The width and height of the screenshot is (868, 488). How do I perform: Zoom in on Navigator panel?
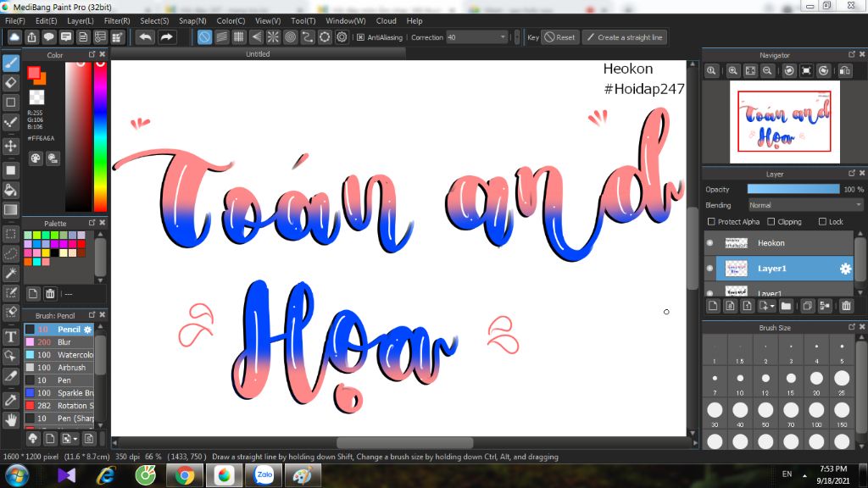[x=733, y=71]
